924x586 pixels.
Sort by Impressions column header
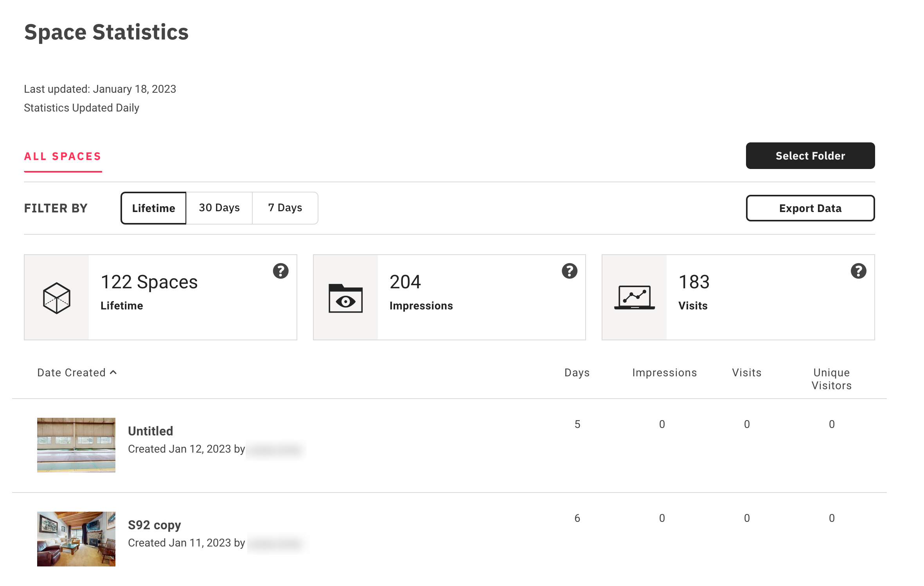[x=664, y=373]
